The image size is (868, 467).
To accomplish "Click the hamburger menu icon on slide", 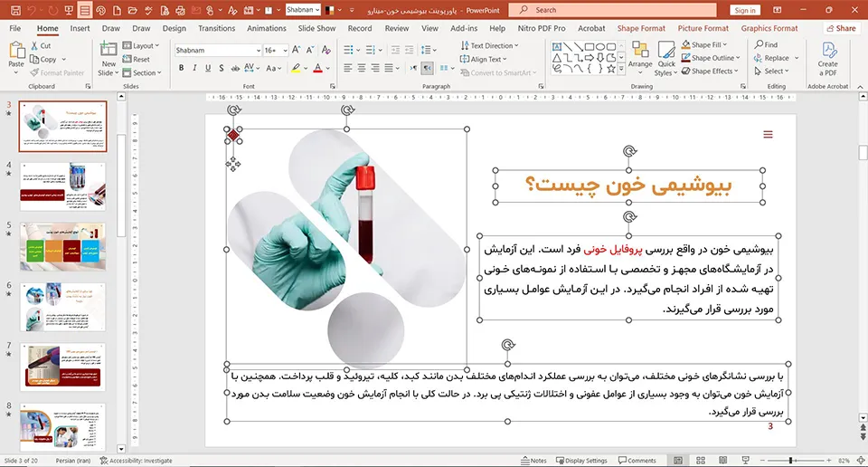I will coord(768,134).
